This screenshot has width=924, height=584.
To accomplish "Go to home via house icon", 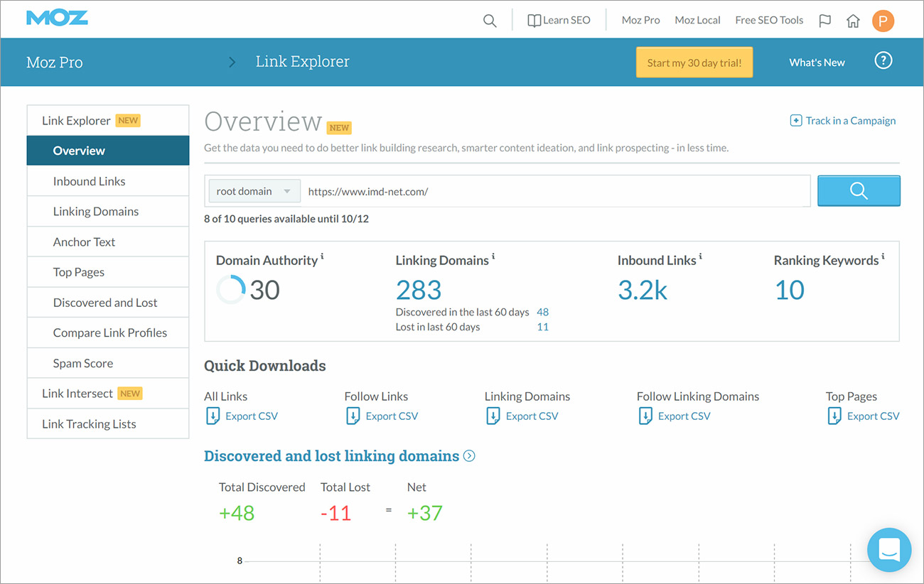I will pos(853,21).
